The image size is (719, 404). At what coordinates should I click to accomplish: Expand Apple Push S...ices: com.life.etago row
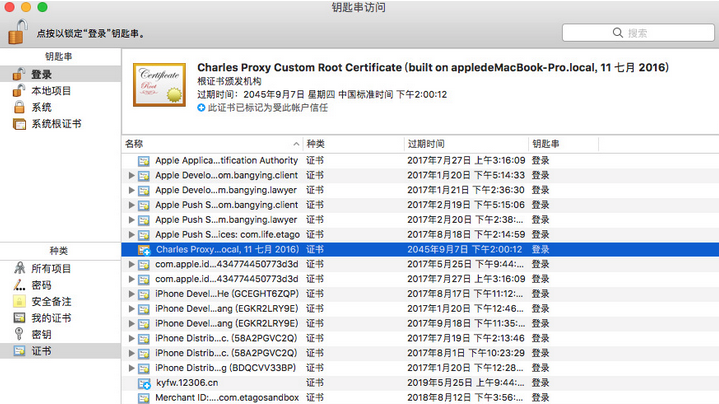[131, 234]
